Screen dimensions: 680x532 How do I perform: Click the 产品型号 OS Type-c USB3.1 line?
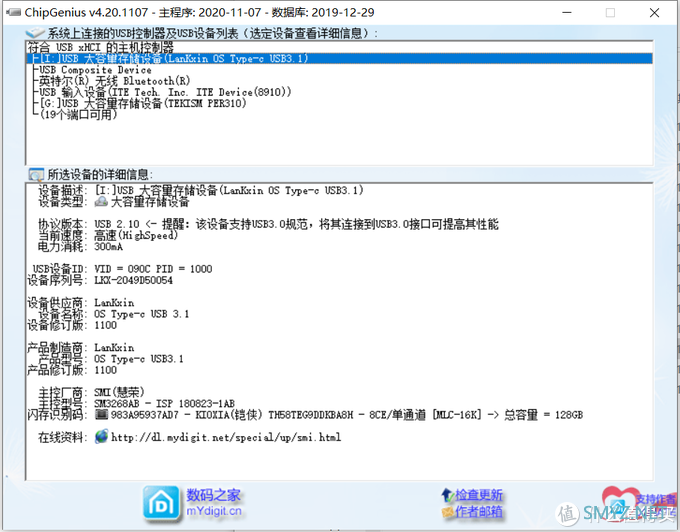111,359
